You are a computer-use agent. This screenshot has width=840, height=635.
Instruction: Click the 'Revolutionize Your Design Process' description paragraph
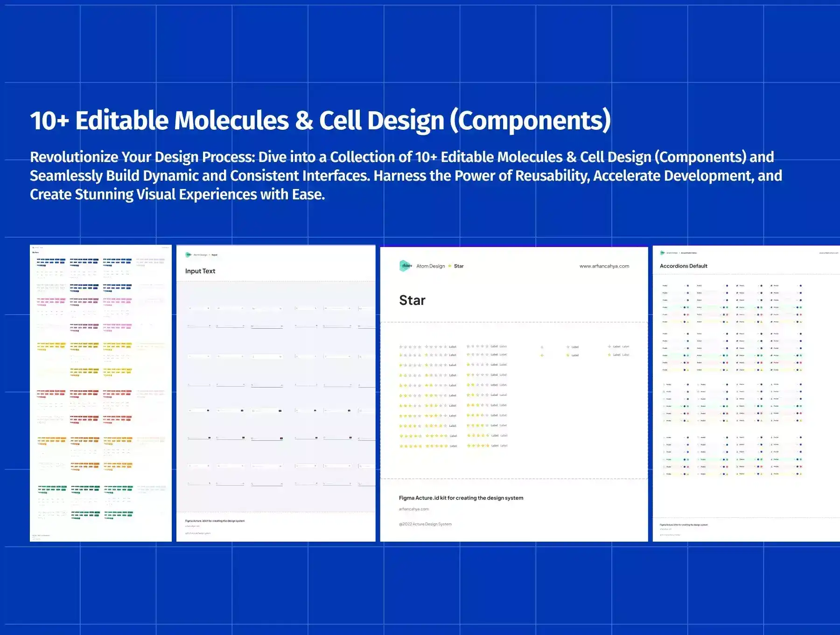coord(406,176)
